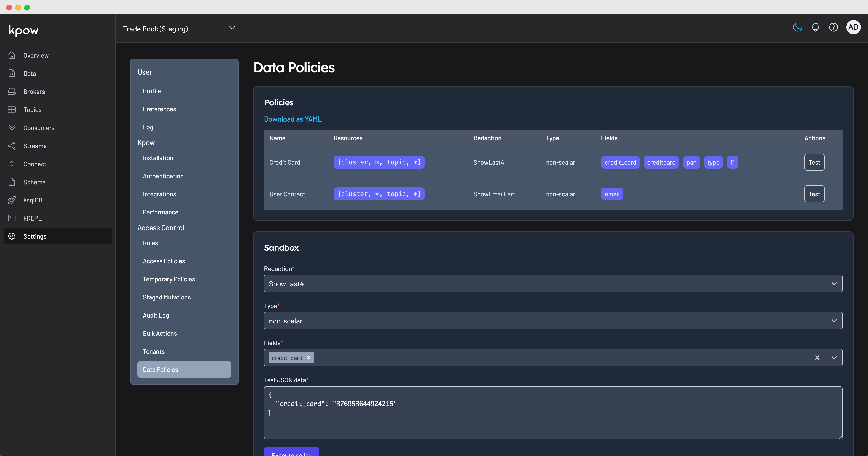
Task: Click Download as YAML
Action: (292, 119)
